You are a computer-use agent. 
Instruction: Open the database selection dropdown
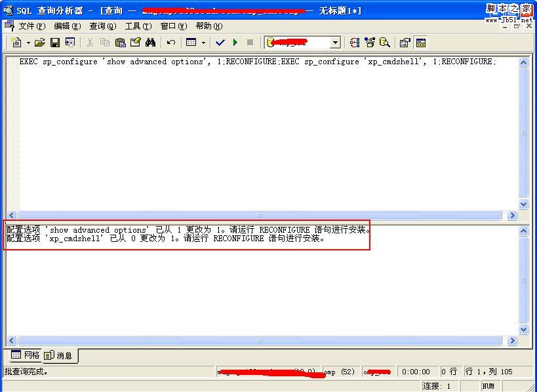point(335,42)
